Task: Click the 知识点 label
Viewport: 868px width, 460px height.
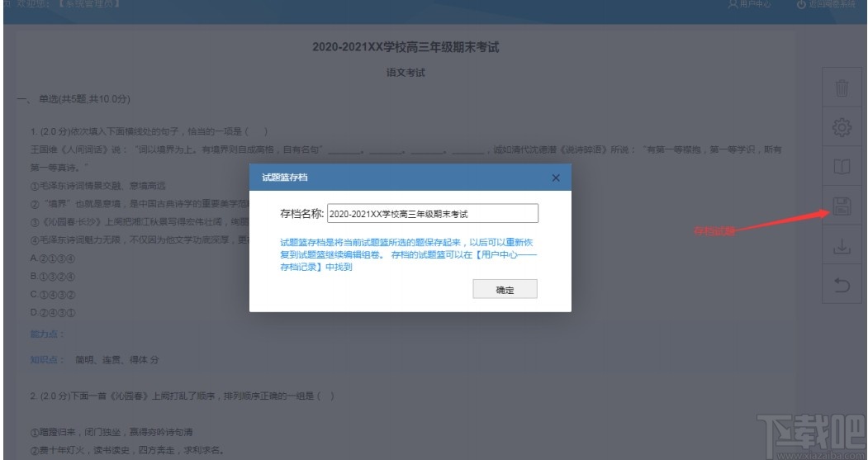Action: [47, 360]
